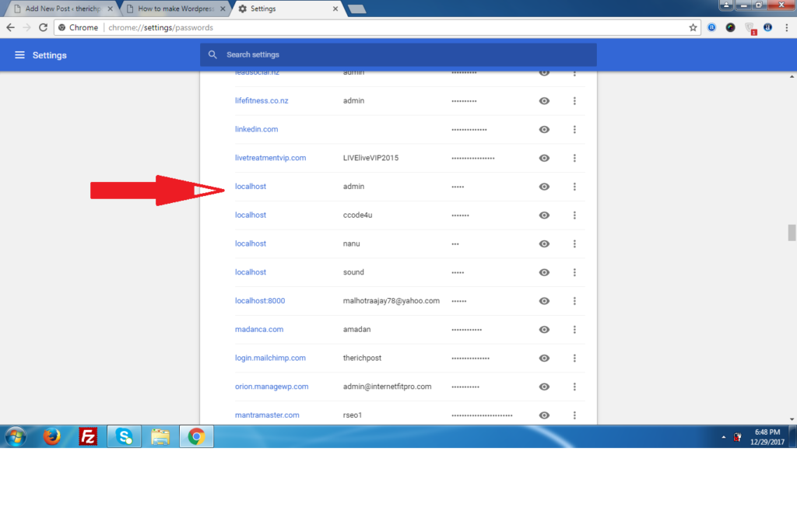Viewport: 797px width, 532px height.
Task: Click the scrollbar down arrow
Action: click(x=792, y=420)
